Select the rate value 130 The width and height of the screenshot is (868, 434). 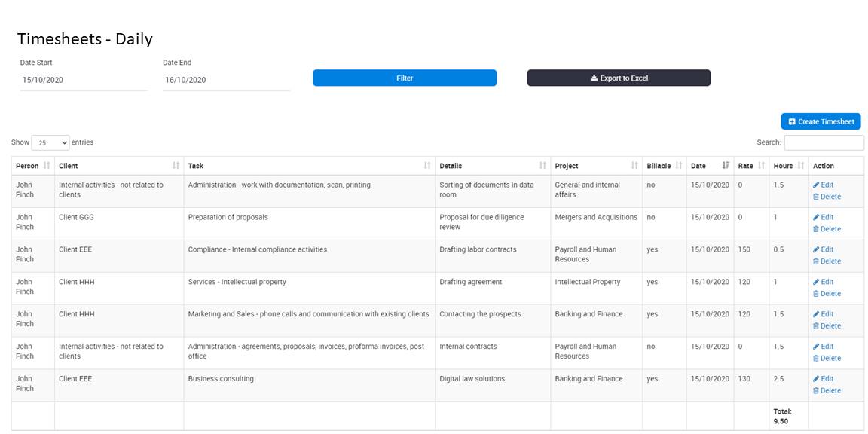(x=751, y=385)
